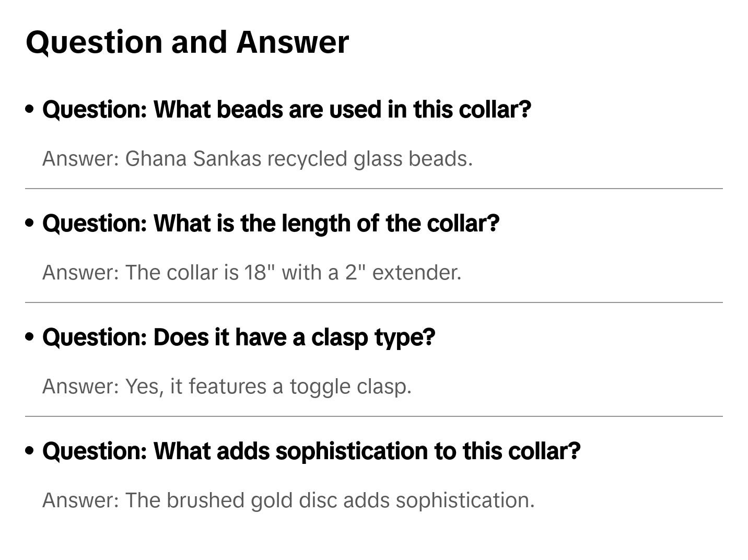This screenshot has width=748, height=560.
Task: Click the bullet beside the sophistication question
Action: pyautogui.click(x=30, y=451)
